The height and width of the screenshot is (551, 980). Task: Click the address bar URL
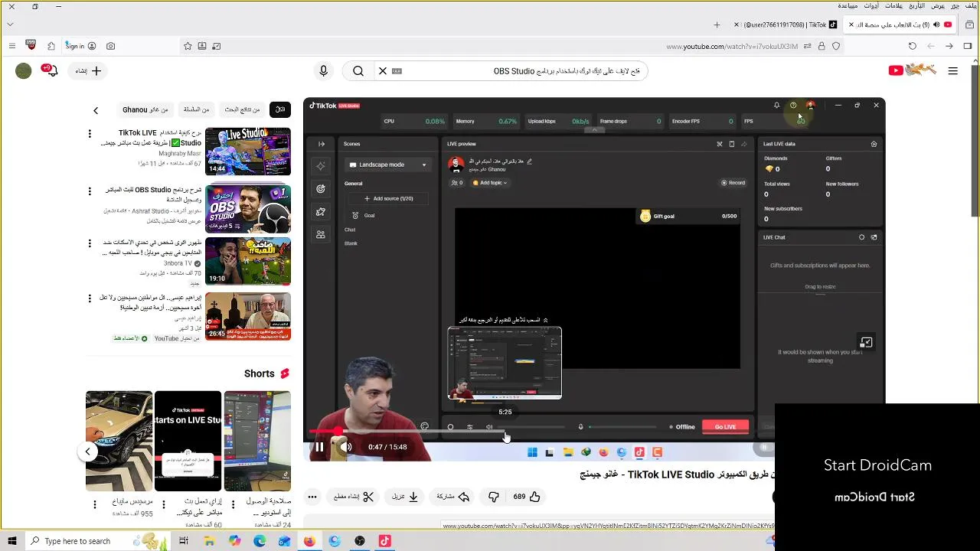(x=732, y=47)
